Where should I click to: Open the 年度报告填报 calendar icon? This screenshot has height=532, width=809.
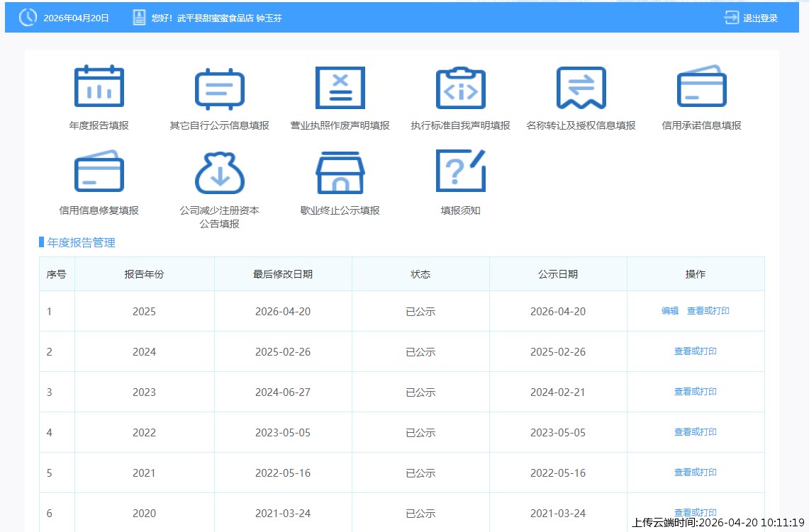(99, 87)
